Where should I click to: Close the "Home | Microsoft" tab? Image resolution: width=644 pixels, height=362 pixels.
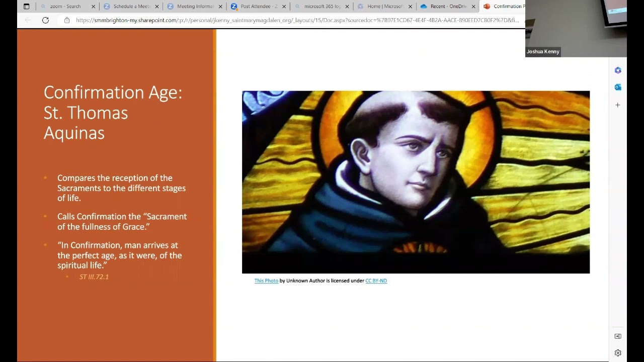[x=411, y=7]
